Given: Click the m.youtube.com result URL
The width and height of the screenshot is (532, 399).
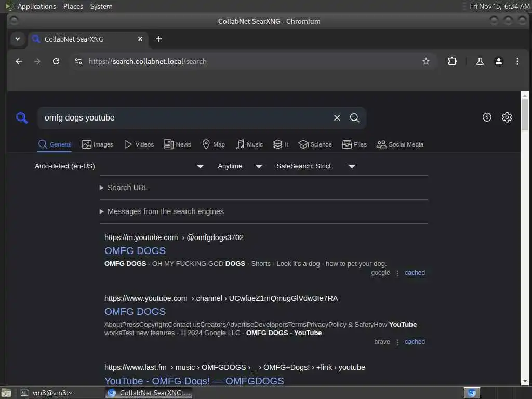Looking at the screenshot, I should coord(174,237).
